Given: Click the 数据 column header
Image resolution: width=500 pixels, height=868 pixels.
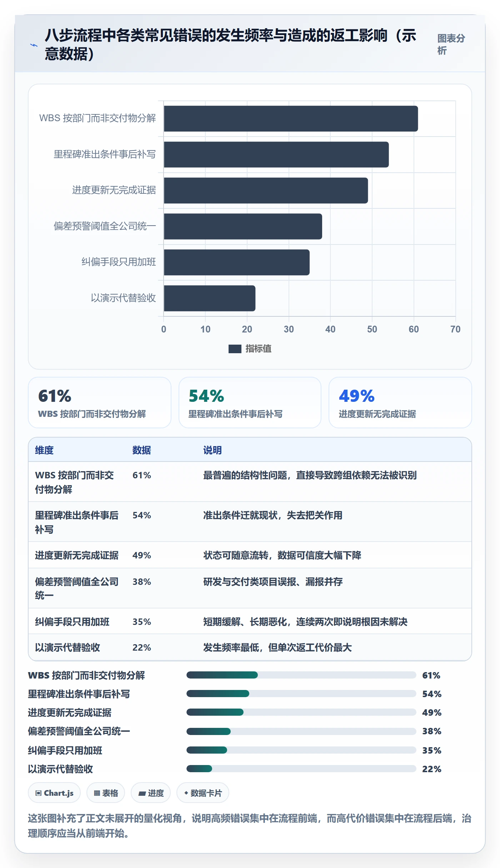Looking at the screenshot, I should point(142,450).
